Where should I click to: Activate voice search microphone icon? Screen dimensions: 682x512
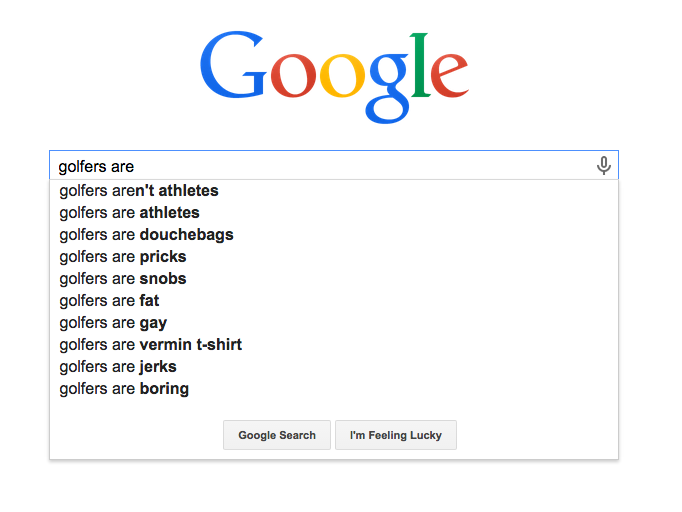(603, 165)
